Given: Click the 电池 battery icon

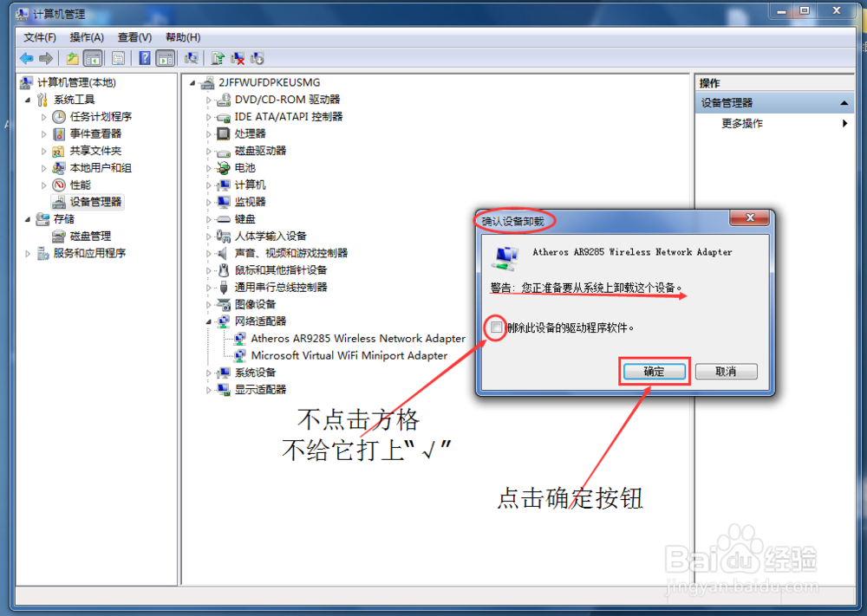Looking at the screenshot, I should 224,168.
